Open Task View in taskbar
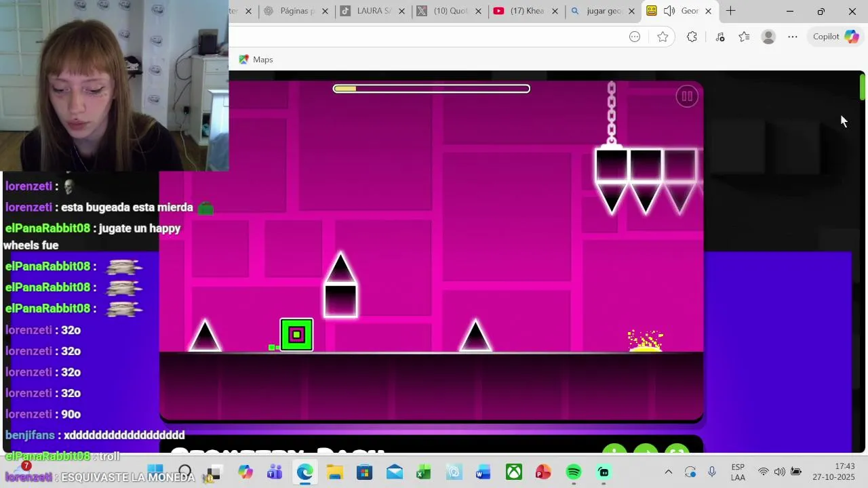 coord(214,472)
